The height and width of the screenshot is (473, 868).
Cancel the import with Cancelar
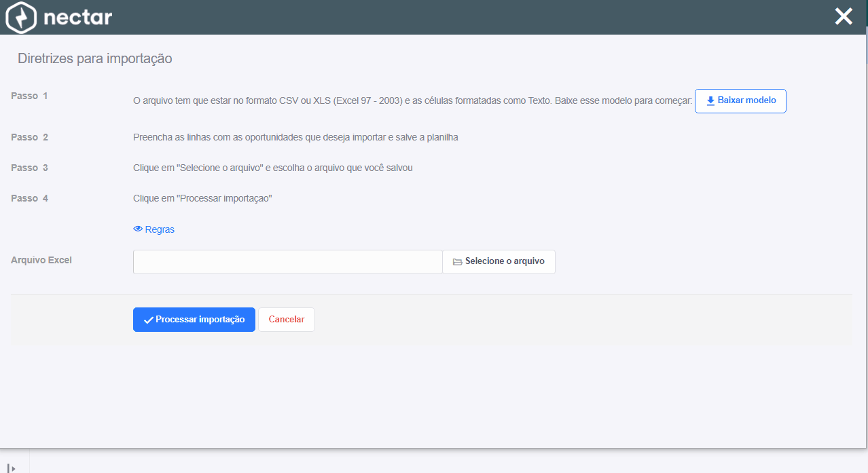(287, 320)
